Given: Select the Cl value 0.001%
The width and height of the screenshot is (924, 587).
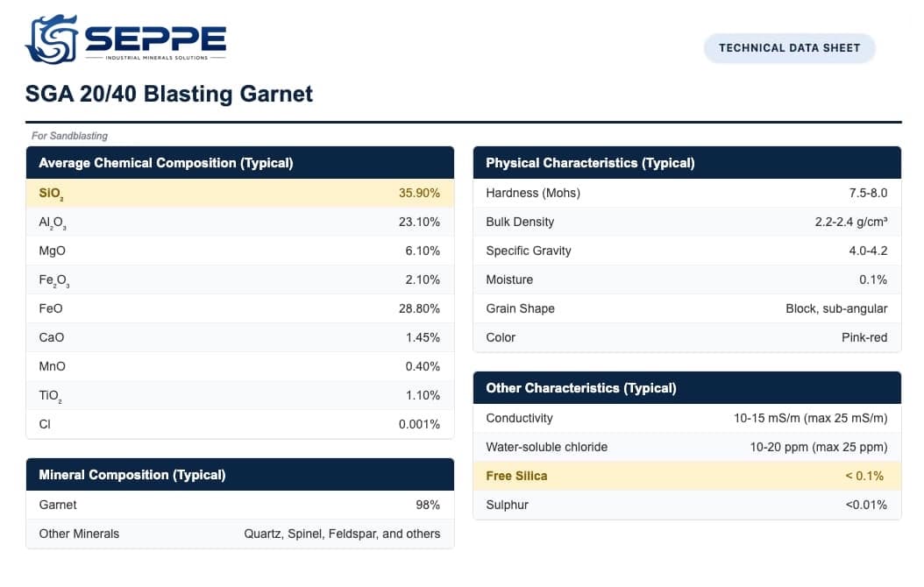Looking at the screenshot, I should [419, 424].
